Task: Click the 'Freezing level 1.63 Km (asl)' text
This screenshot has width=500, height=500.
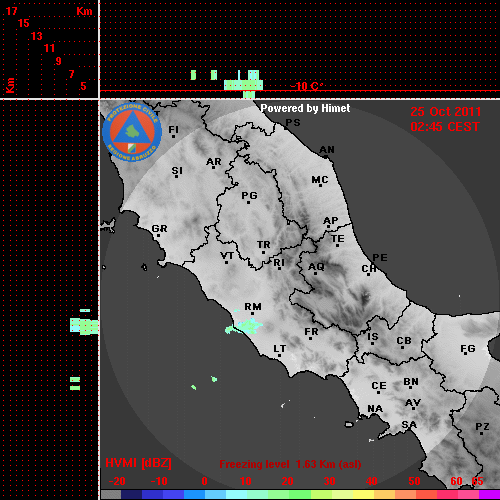Action: [290, 464]
